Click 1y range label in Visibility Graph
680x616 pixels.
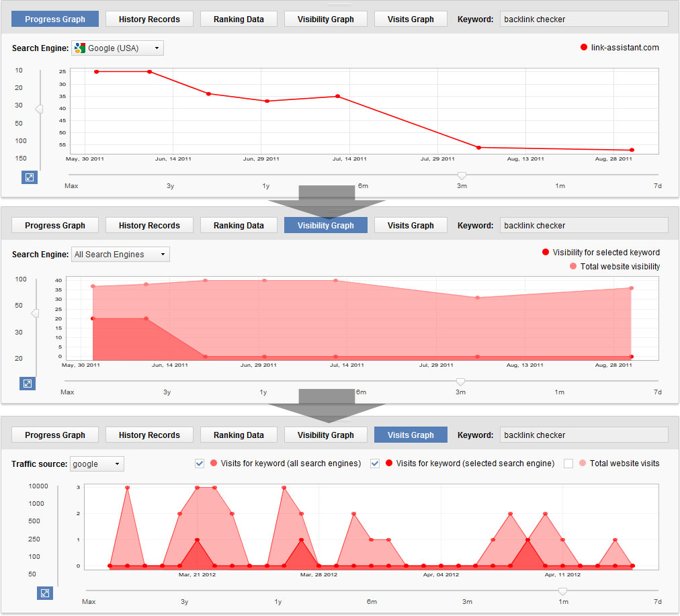pos(263,392)
